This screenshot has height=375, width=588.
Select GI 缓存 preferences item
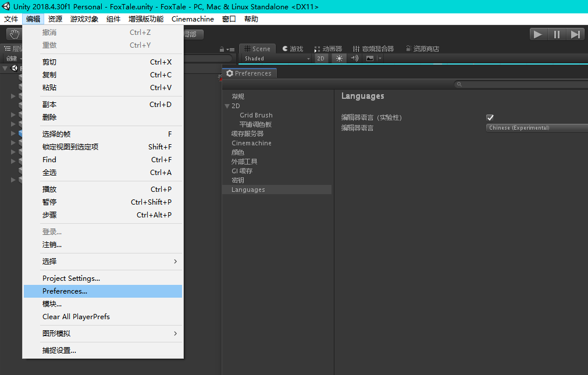[242, 171]
